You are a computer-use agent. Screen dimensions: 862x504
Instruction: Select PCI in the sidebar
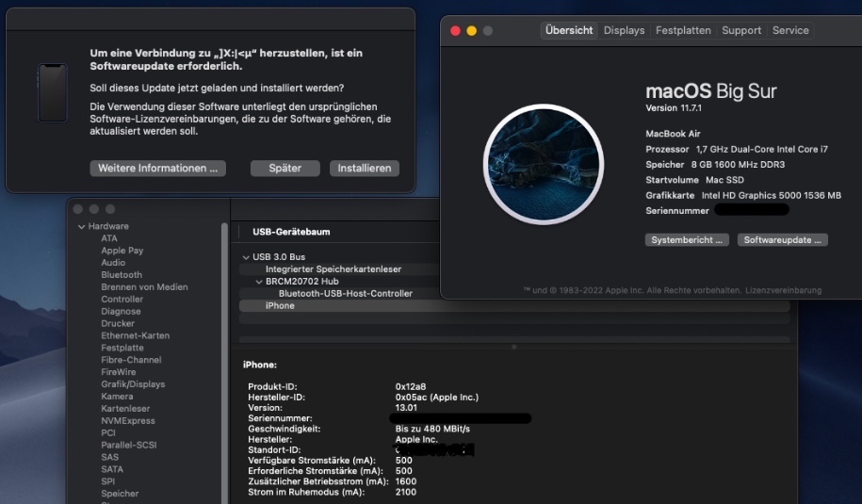108,432
